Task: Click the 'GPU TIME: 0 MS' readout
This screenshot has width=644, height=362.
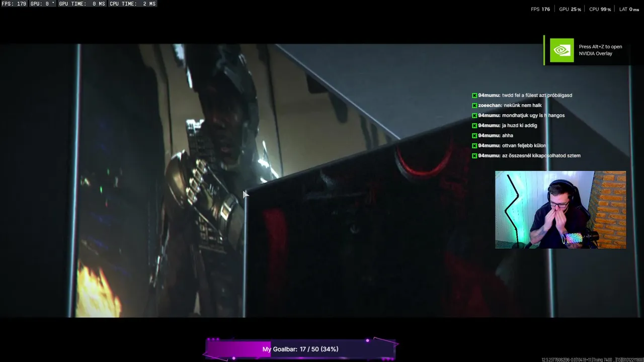Action: click(82, 4)
